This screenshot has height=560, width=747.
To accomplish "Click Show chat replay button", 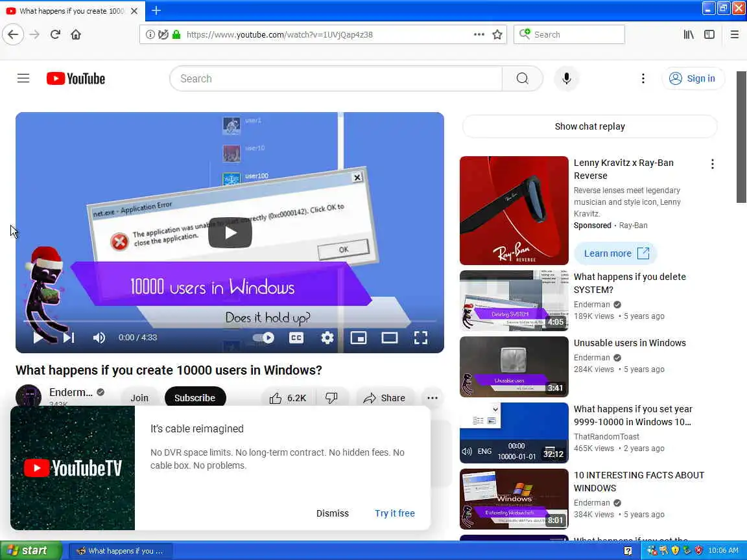I will (x=590, y=126).
